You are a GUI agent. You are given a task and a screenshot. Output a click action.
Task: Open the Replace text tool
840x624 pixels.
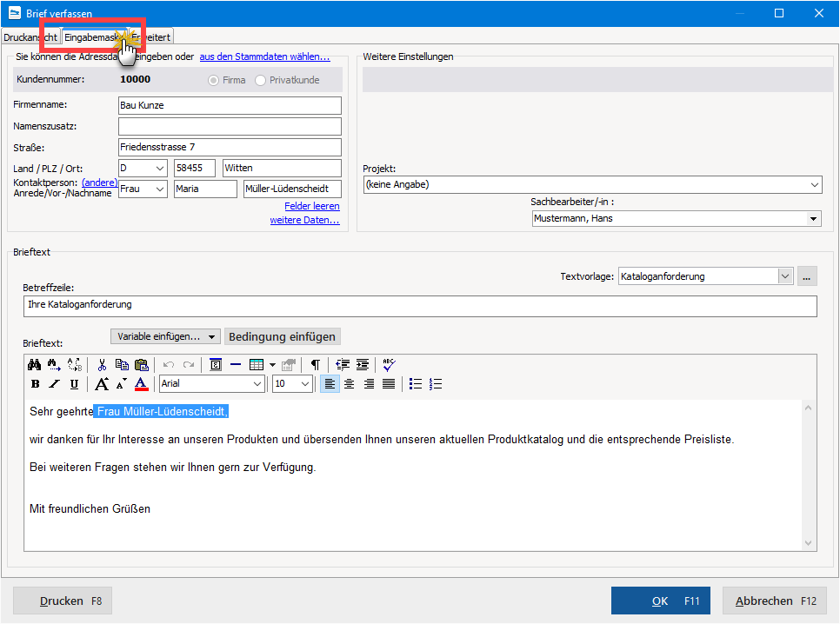(75, 365)
